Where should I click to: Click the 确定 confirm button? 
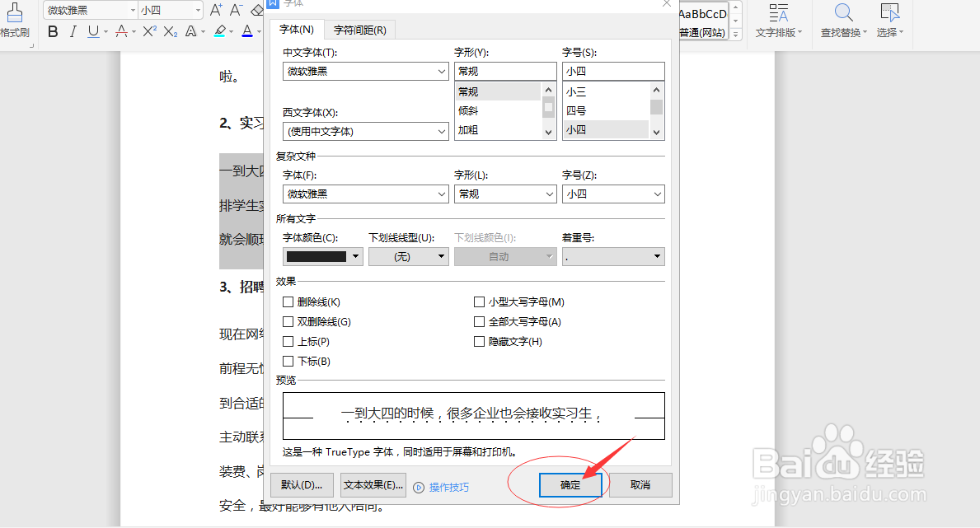point(570,485)
